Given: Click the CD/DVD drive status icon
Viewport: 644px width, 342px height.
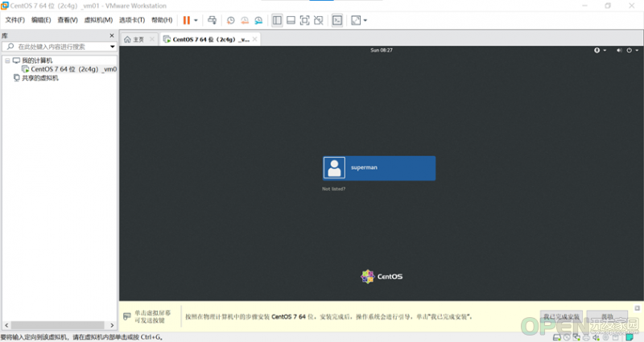Looking at the screenshot, I should [x=567, y=337].
